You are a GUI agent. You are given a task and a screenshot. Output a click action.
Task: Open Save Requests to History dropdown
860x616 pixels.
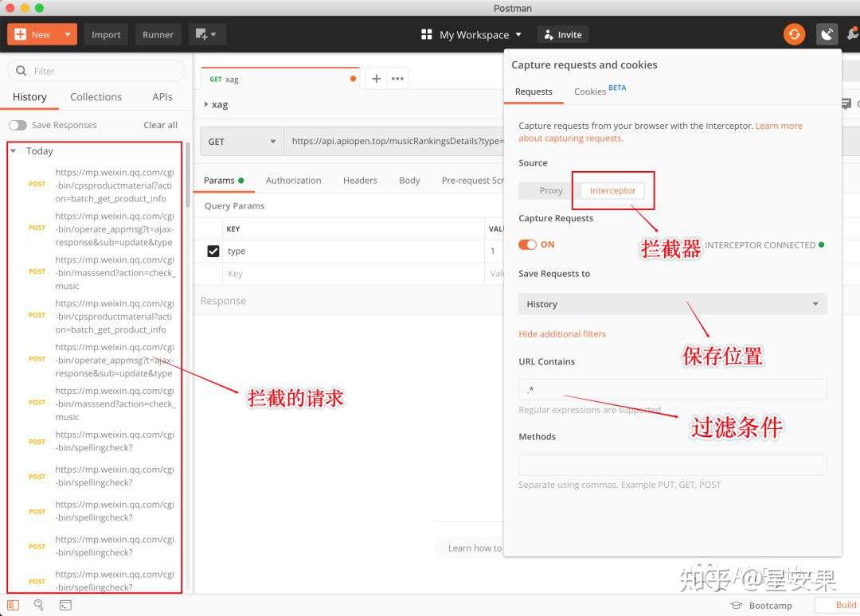[x=672, y=303]
